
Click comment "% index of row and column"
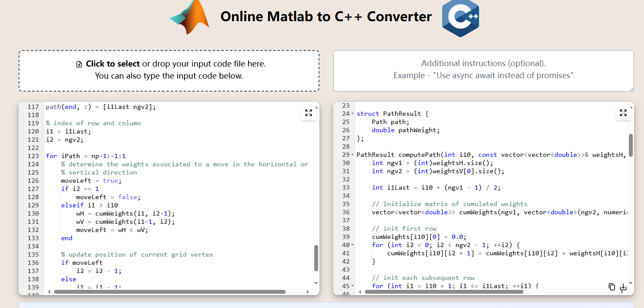point(93,123)
